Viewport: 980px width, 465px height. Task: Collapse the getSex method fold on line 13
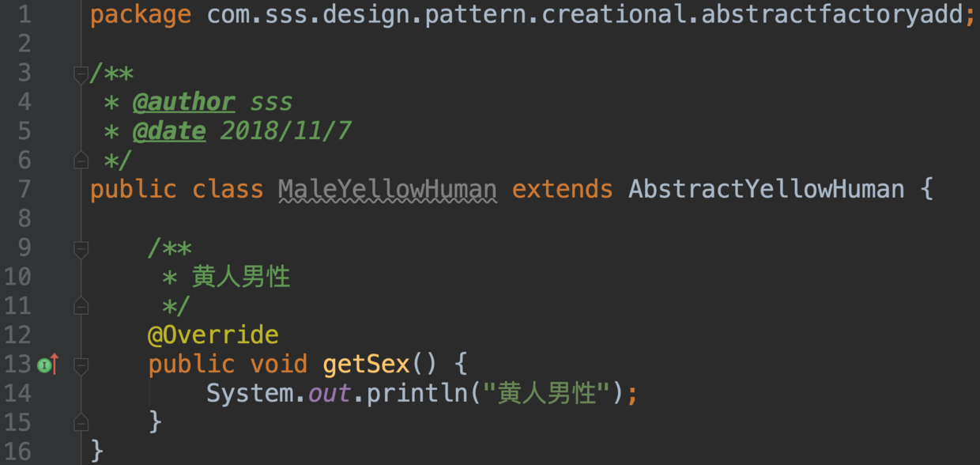click(x=81, y=365)
